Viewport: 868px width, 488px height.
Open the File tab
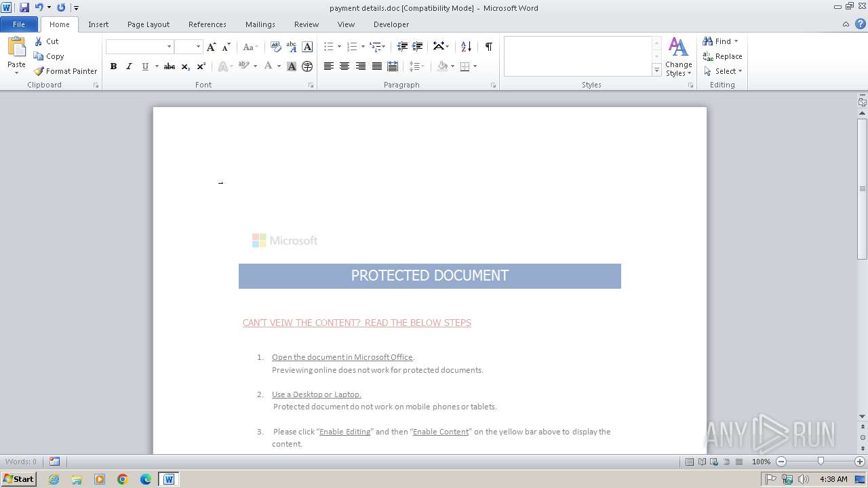[x=19, y=24]
